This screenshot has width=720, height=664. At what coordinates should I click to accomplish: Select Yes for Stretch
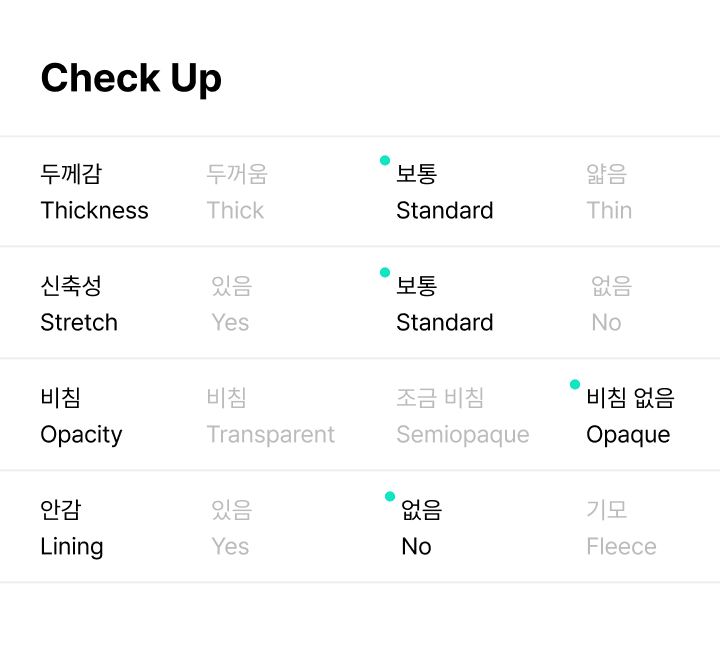[231, 304]
